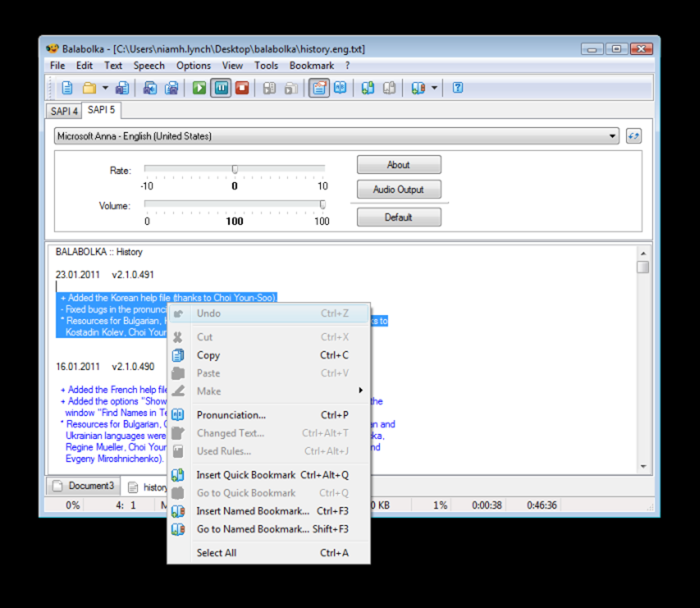700x608 pixels.
Task: Click the text area scrollbar up arrow
Action: coord(643,253)
